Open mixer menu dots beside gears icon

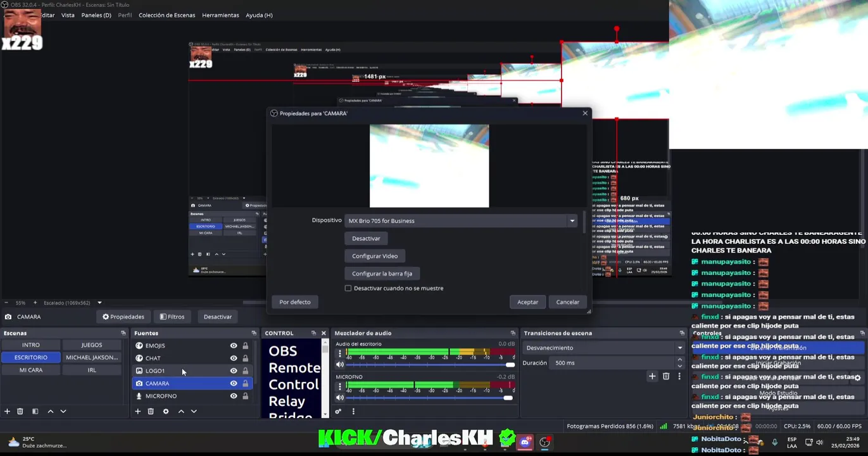353,412
